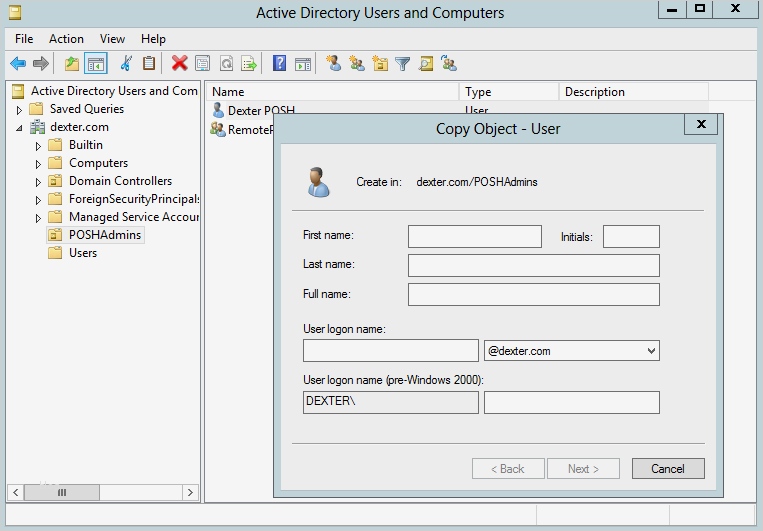The width and height of the screenshot is (763, 531).
Task: Click the red Delete X icon
Action: coord(179,64)
